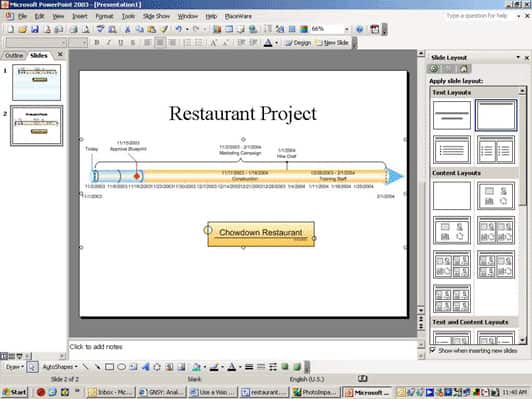Switch to PhotoImpact taskbar button

[x=316, y=392]
